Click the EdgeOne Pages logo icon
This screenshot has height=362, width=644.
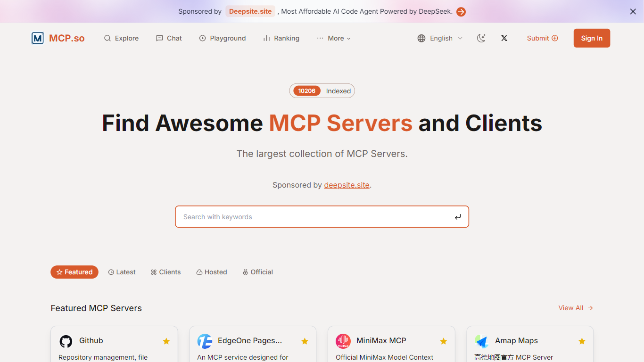205,341
